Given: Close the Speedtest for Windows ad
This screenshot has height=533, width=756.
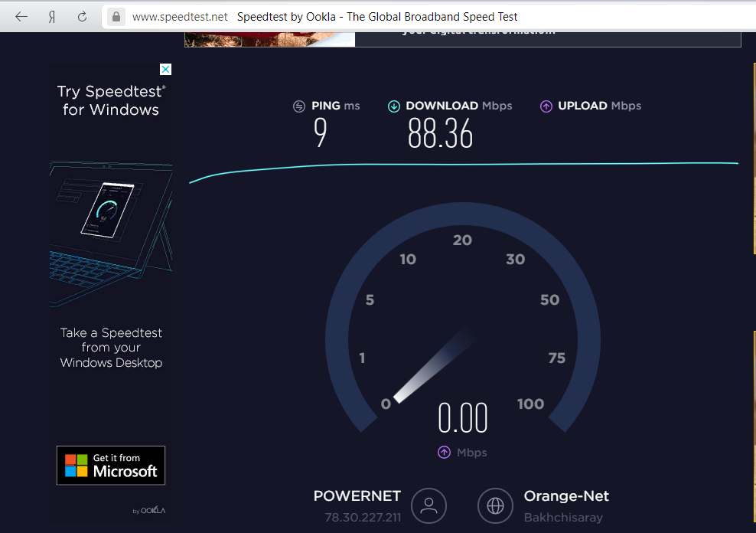Looking at the screenshot, I should tap(165, 70).
